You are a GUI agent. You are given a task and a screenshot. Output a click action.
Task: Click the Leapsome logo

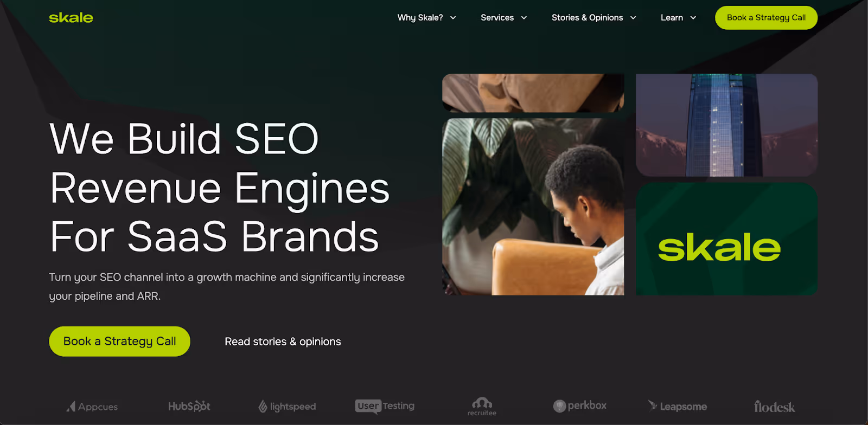click(x=678, y=406)
